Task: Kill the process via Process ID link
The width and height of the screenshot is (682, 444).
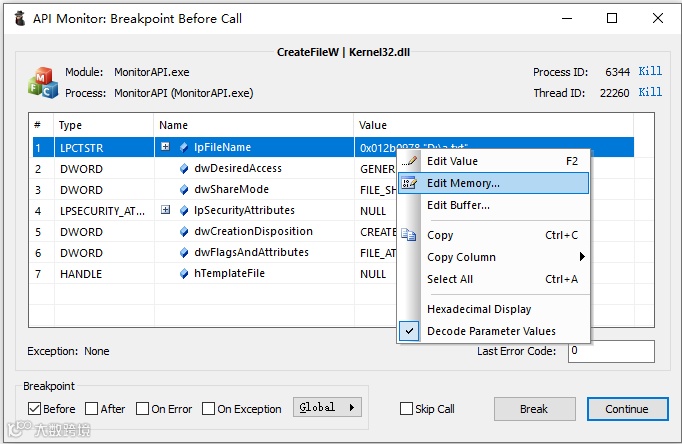Action: [x=650, y=72]
